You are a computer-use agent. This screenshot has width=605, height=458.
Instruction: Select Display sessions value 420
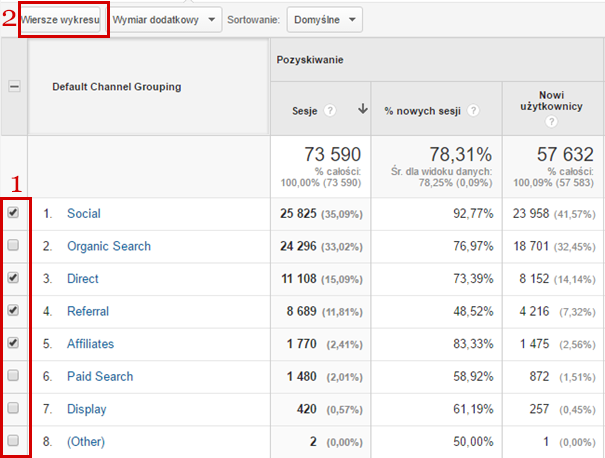click(x=307, y=409)
